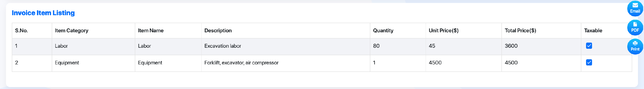Click the Print floating button

point(635,46)
